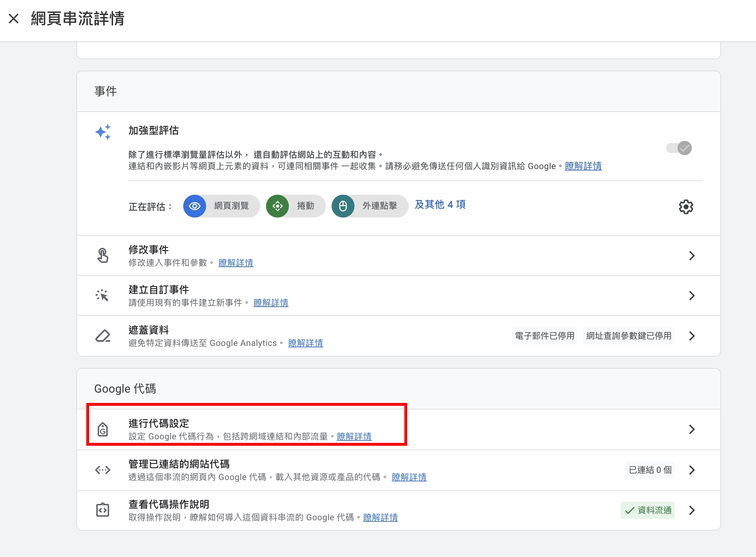Click the 電子郵件已停用 status chip
756x557 pixels.
pyautogui.click(x=545, y=336)
